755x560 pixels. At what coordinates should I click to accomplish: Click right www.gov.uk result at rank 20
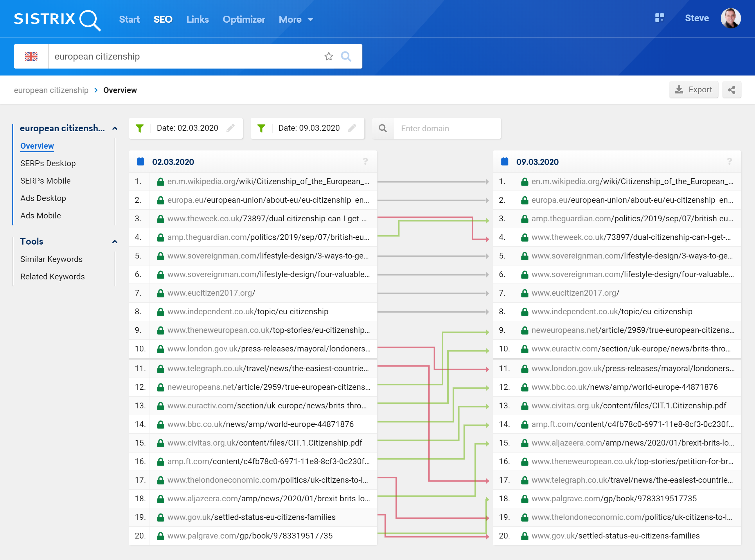click(615, 536)
